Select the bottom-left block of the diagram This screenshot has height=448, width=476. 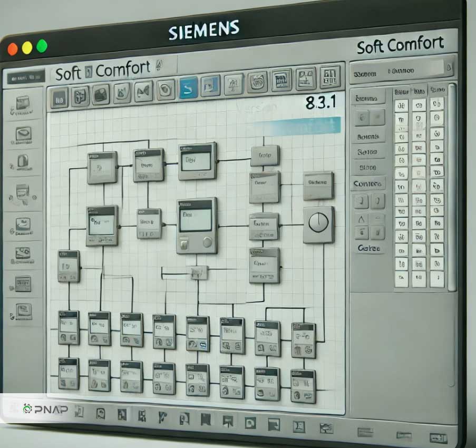coord(69,374)
